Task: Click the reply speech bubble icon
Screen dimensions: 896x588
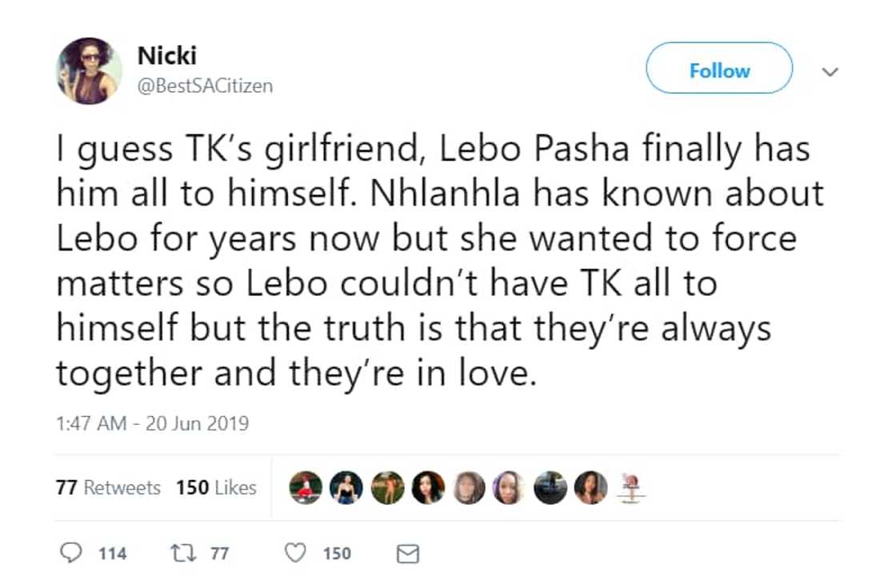Action: tap(72, 553)
